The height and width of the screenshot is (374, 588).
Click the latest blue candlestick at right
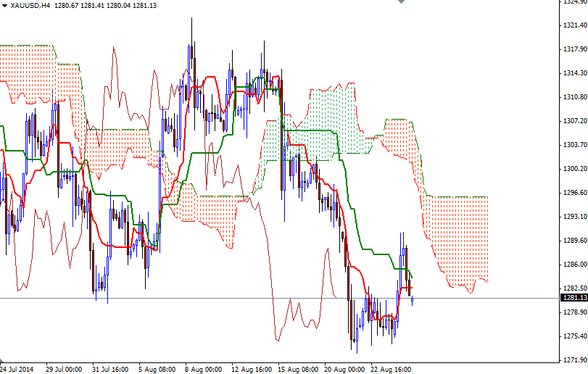click(413, 300)
